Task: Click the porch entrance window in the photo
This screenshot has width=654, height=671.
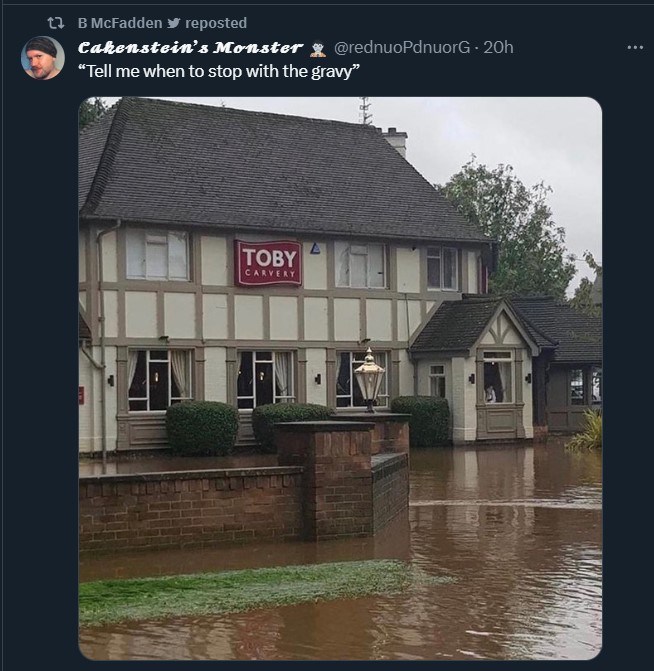Action: (x=497, y=378)
